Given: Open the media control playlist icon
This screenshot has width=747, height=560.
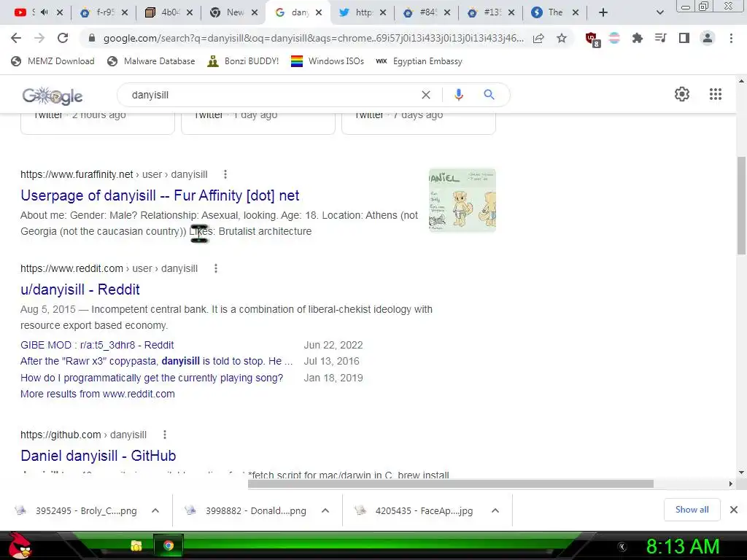Looking at the screenshot, I should tap(660, 38).
